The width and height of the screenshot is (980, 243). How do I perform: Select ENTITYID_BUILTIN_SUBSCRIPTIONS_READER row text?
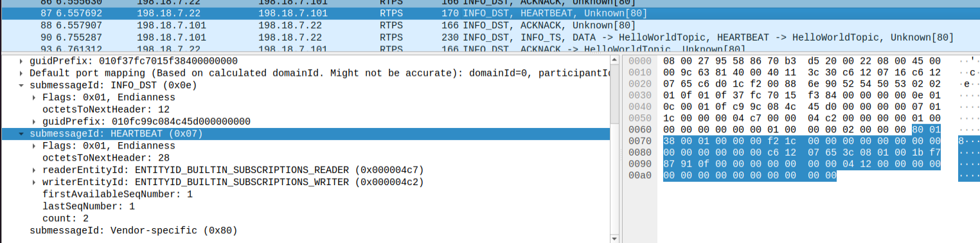[x=233, y=170]
